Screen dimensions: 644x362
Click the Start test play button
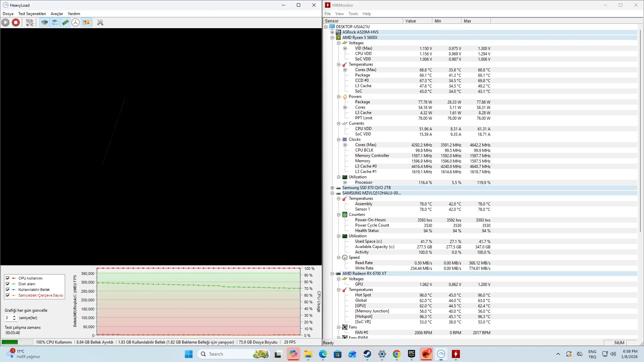[x=5, y=22]
